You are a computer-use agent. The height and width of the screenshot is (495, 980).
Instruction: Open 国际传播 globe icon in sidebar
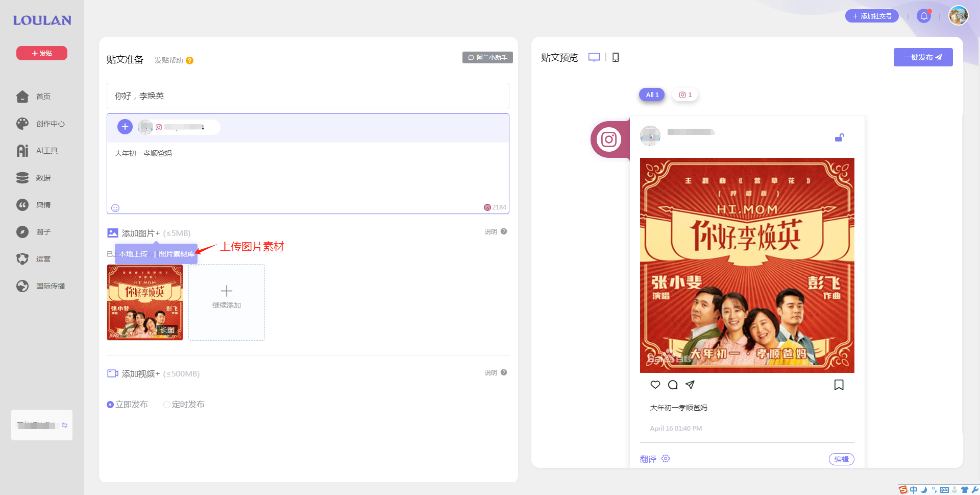[x=22, y=286]
